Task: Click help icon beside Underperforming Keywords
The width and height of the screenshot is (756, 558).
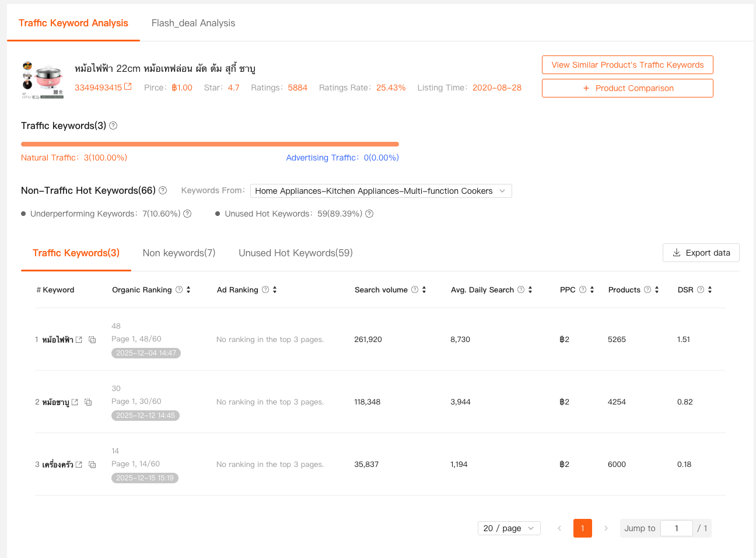Action: 187,214
